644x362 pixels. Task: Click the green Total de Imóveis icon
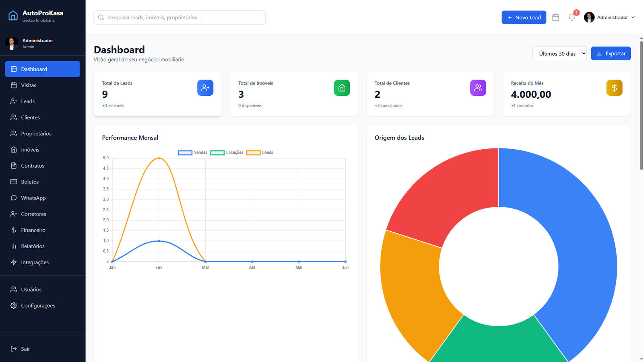[x=342, y=88]
